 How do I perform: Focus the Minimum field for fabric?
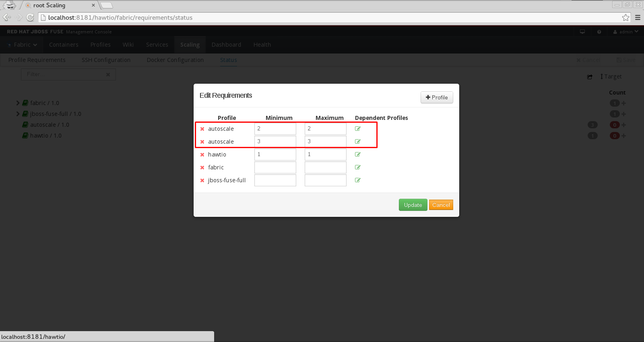[275, 167]
